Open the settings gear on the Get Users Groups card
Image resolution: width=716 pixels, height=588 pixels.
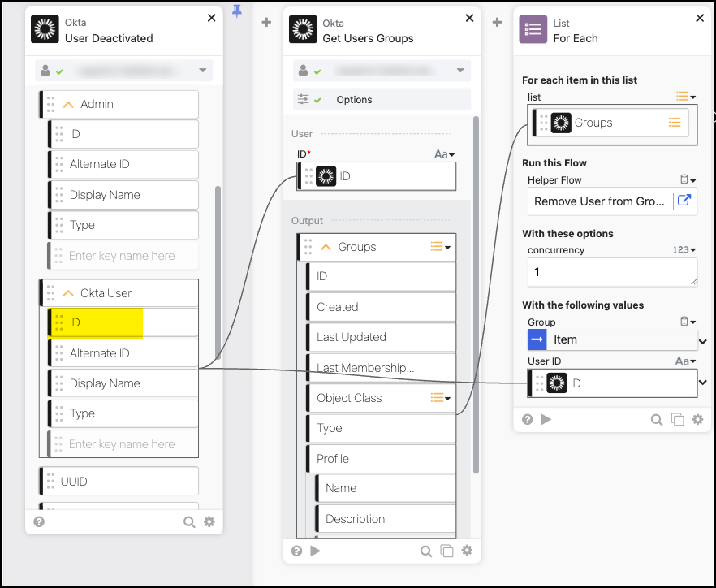click(x=467, y=551)
